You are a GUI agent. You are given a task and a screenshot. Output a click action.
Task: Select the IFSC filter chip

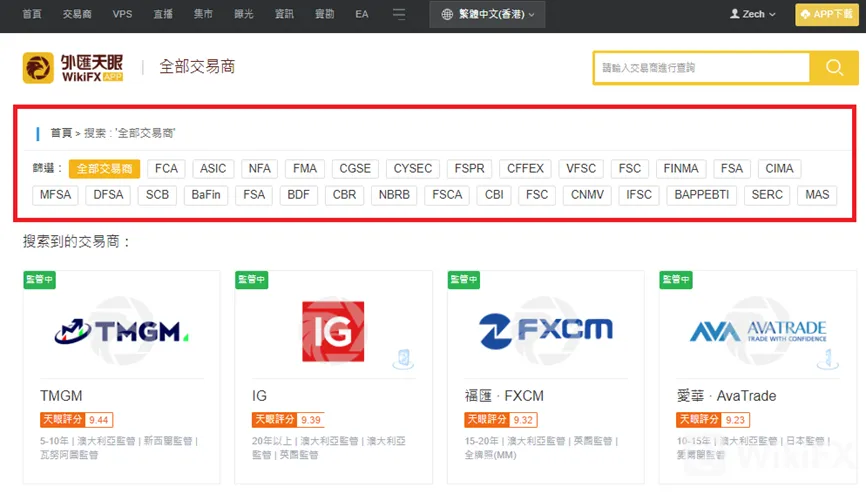pyautogui.click(x=639, y=195)
